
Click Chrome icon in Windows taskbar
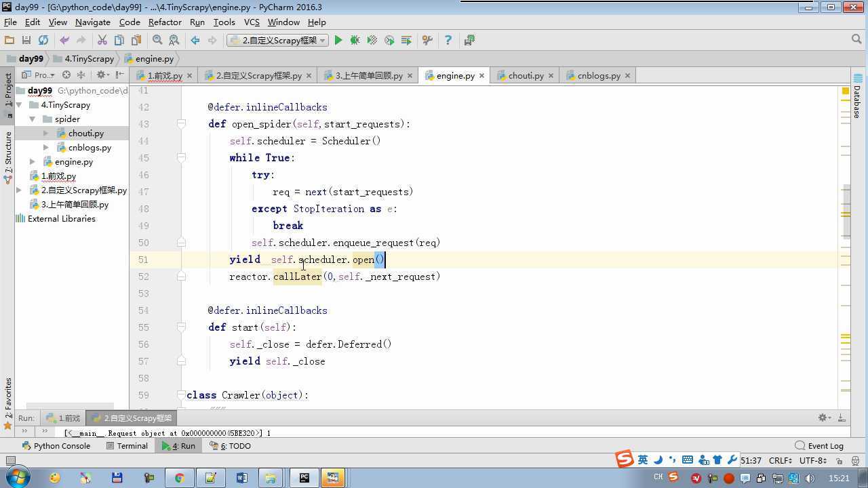point(179,478)
